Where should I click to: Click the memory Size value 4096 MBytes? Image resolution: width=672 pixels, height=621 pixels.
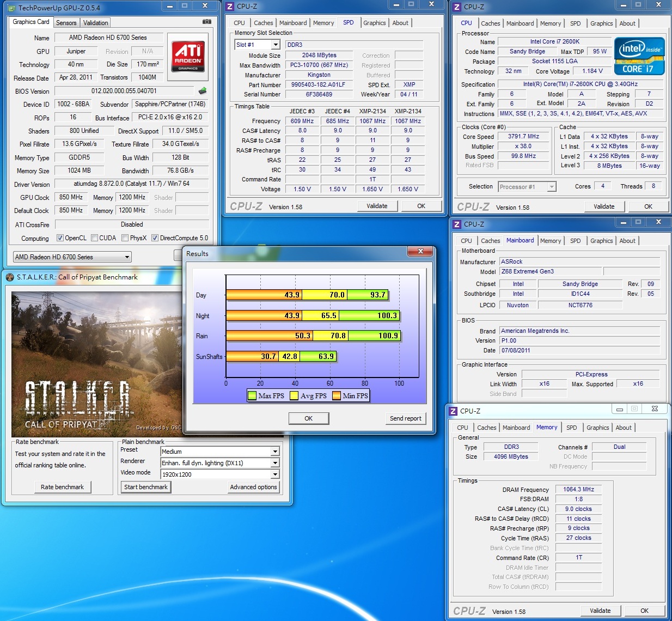(x=511, y=456)
